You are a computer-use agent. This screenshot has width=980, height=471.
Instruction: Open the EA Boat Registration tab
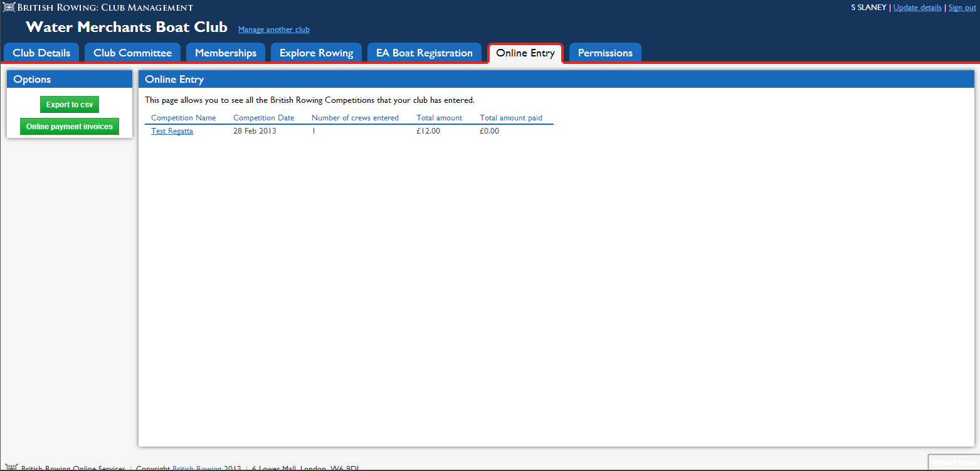tap(424, 53)
